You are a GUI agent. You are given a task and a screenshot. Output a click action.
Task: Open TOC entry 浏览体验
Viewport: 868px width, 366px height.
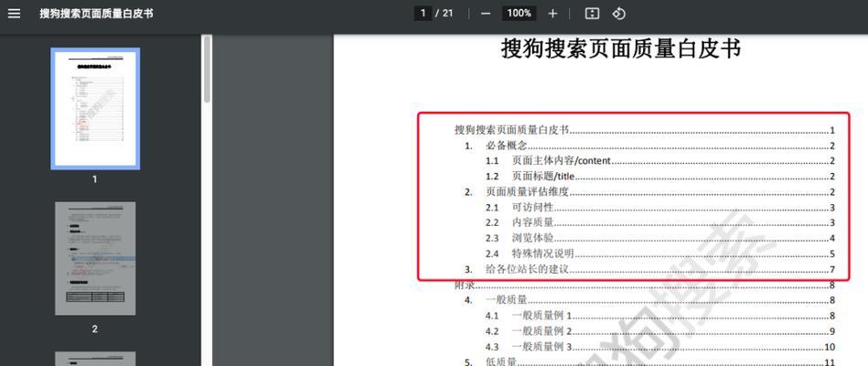pos(659,239)
